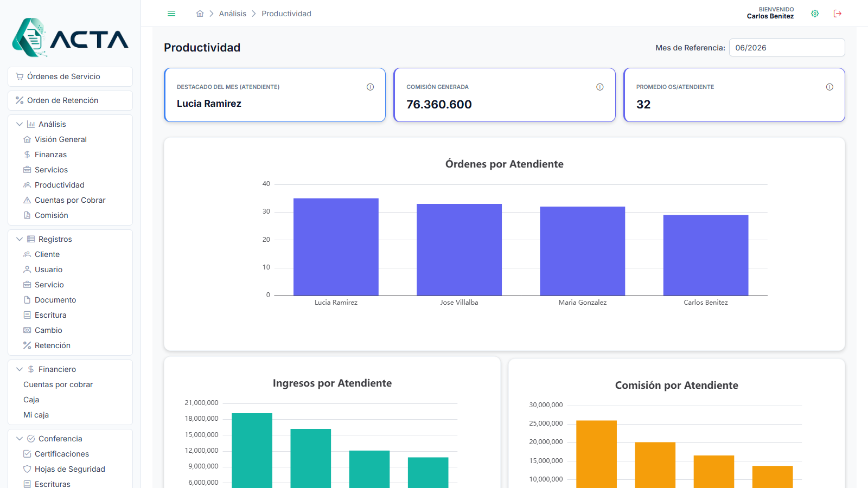This screenshot has height=488, width=868.
Task: Click the shield icon beside Hojas de Seguridad
Action: click(27, 469)
